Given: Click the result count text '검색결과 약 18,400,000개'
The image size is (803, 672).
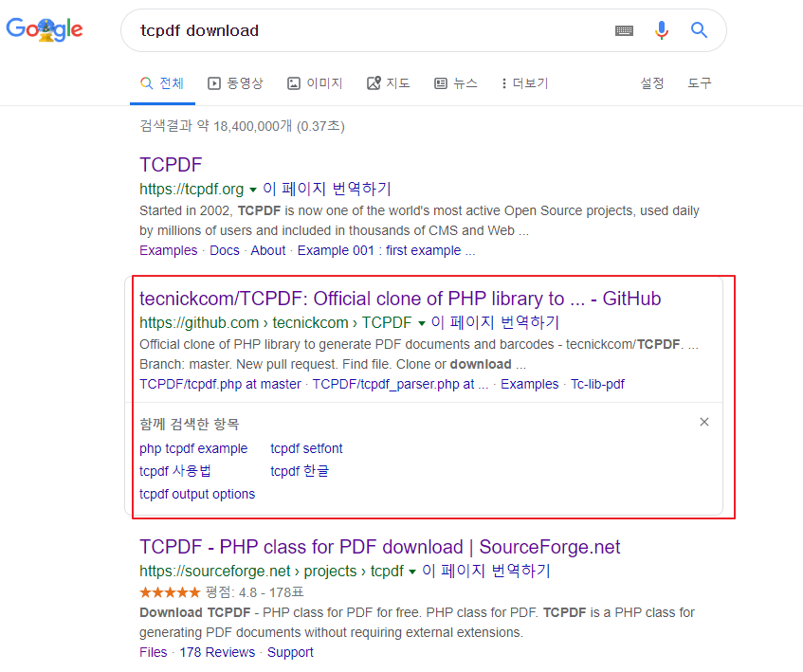Looking at the screenshot, I should (x=215, y=126).
